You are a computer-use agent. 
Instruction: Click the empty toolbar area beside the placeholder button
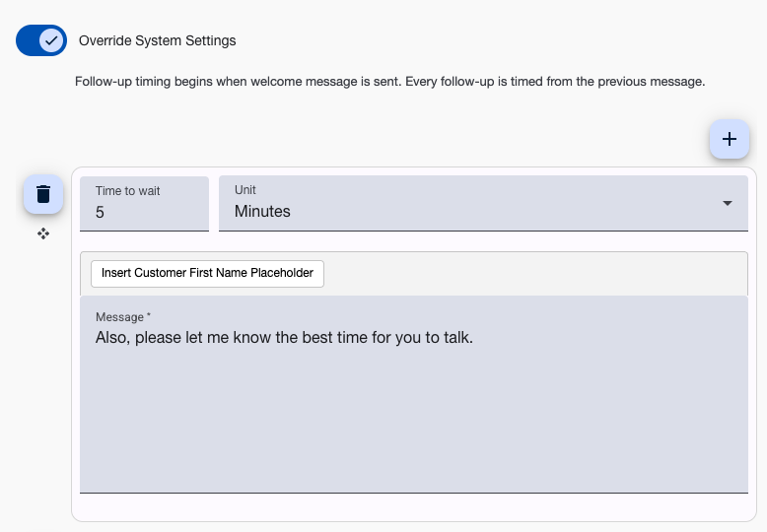pyautogui.click(x=532, y=273)
